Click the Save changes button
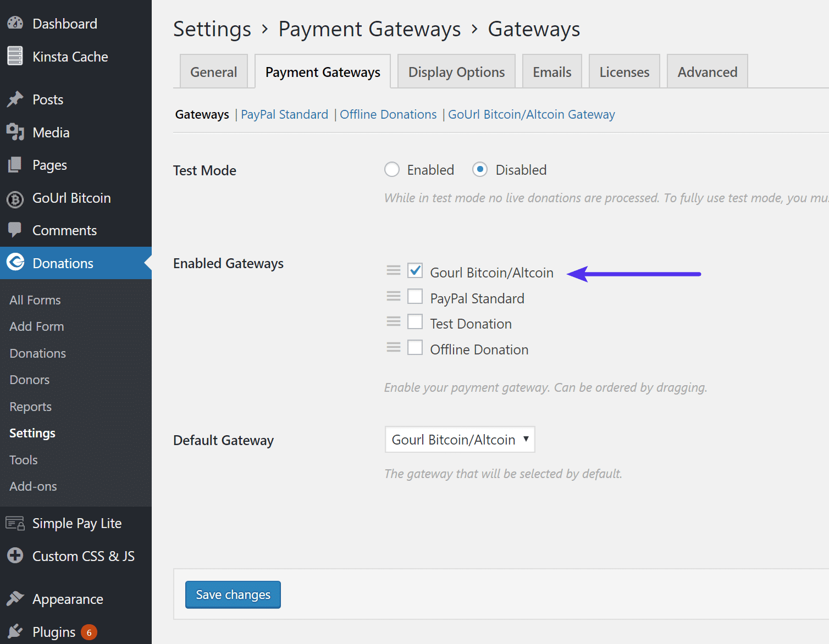Viewport: 829px width, 644px height. pos(233,595)
